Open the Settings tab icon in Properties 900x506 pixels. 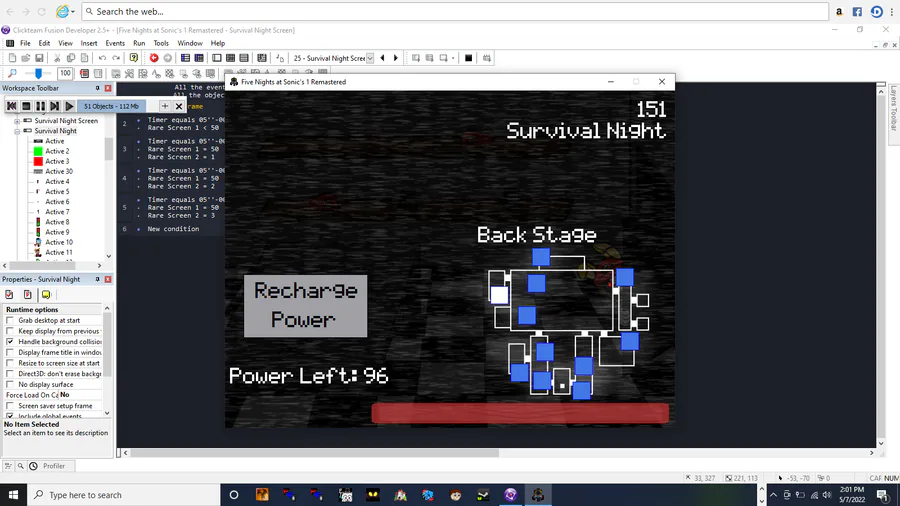9,294
